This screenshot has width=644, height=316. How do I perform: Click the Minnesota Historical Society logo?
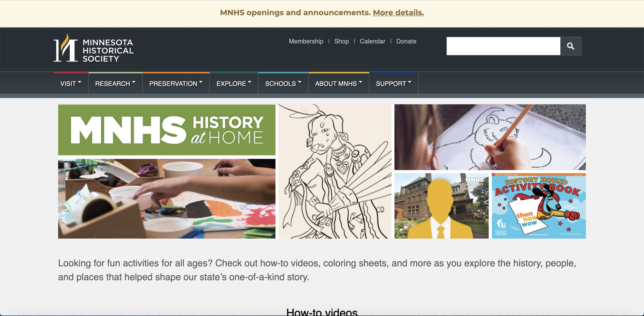(x=93, y=48)
